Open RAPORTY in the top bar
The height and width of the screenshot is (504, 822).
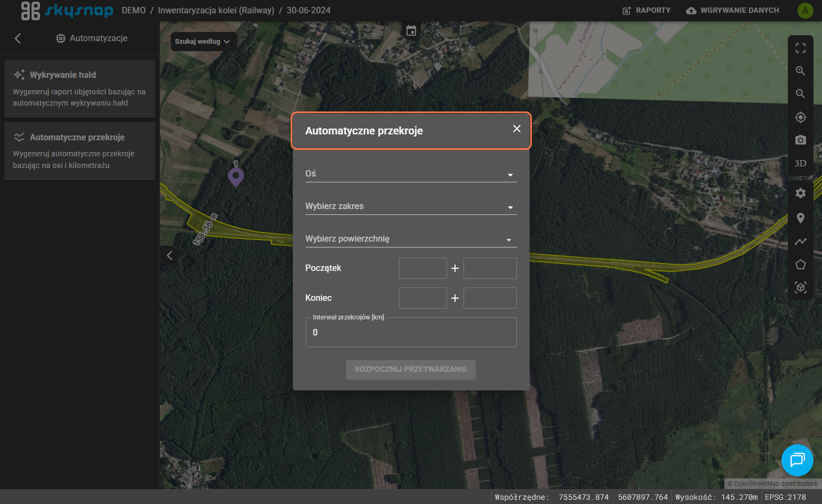[x=647, y=11]
